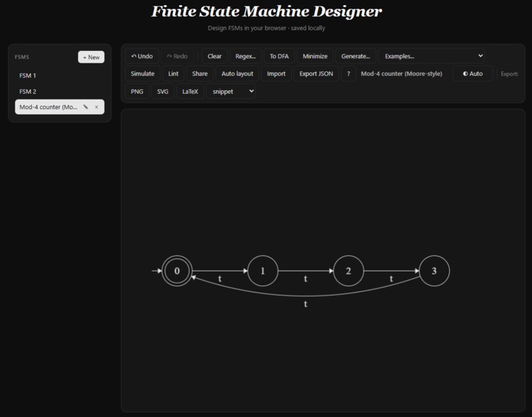Viewport: 532px width, 417px height.
Task: Select state 0 on the canvas
Action: 177,271
